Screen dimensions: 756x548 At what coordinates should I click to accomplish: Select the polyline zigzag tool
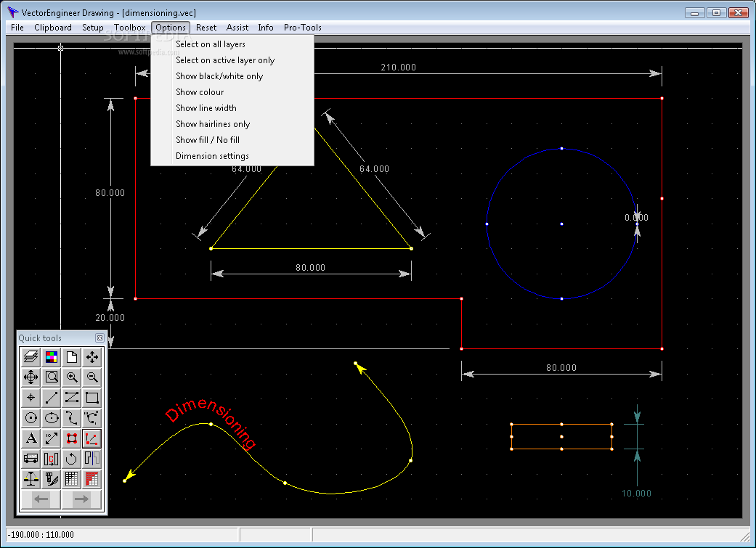tap(71, 398)
